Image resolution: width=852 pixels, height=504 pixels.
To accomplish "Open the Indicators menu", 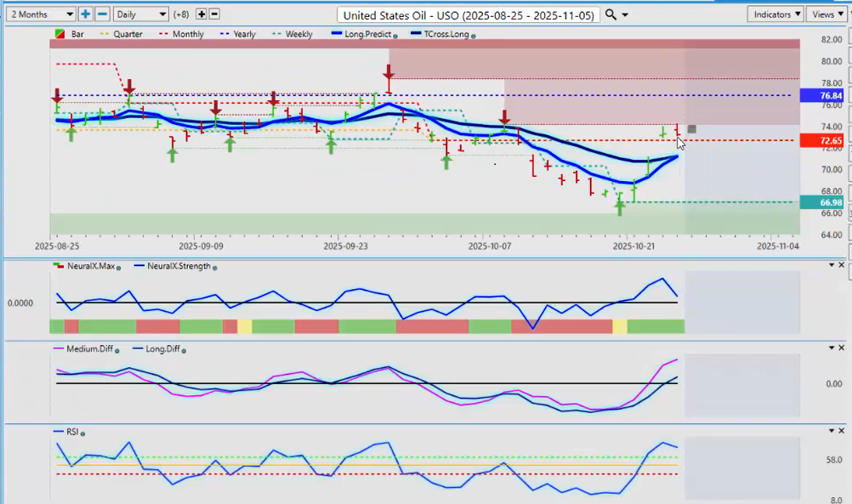I will 776,14.
